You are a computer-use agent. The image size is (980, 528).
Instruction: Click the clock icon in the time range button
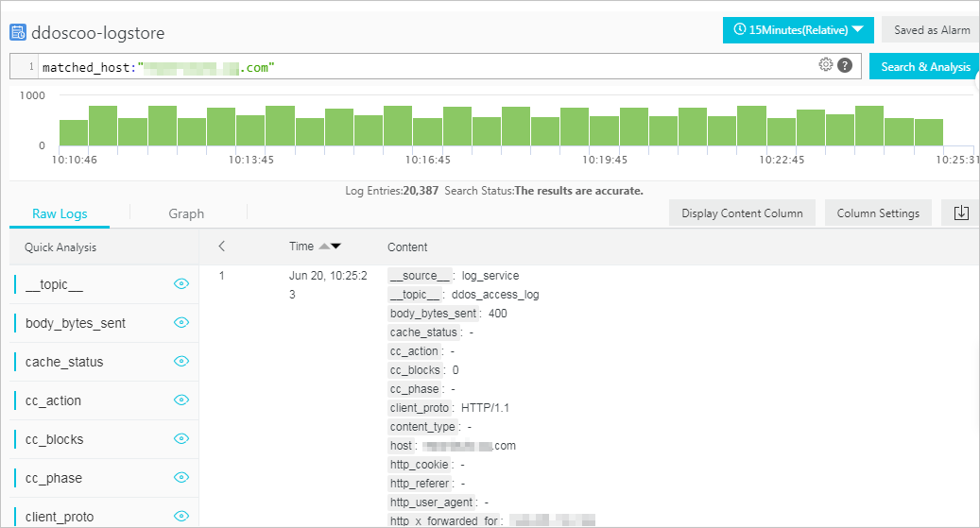click(x=739, y=29)
